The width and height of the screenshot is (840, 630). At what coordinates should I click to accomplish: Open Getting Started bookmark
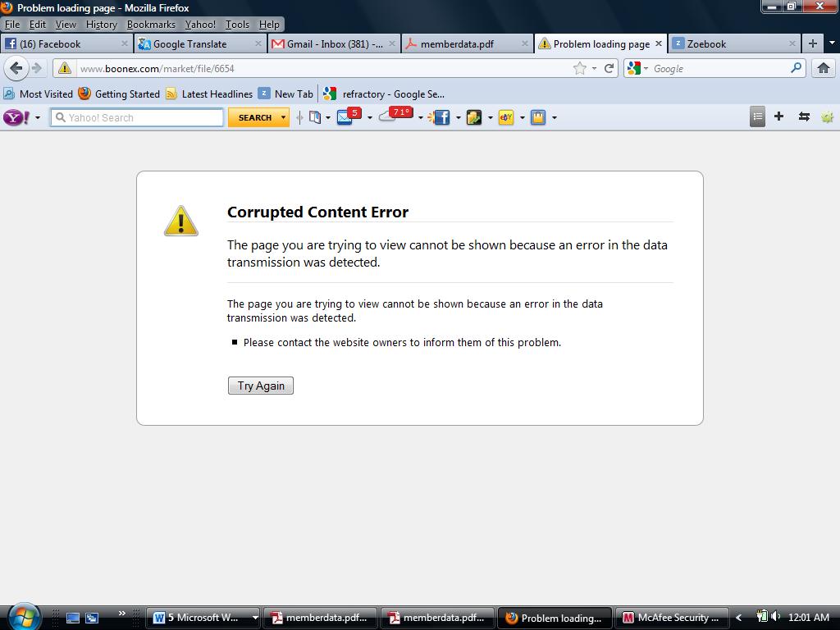[x=119, y=94]
